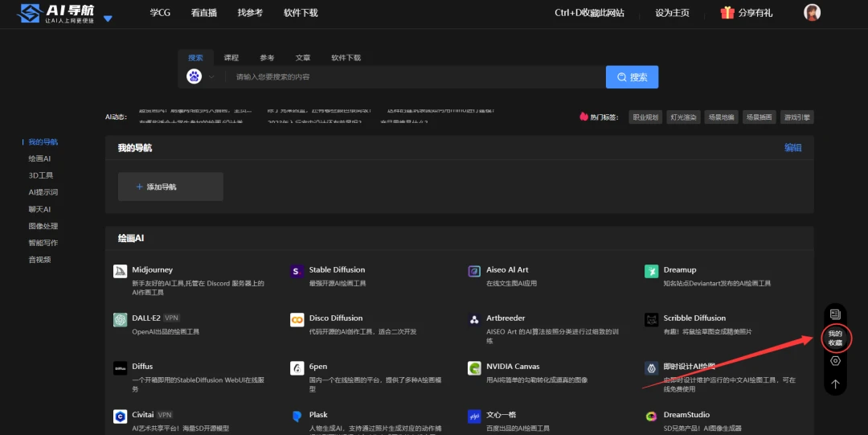Open 软件下载 in the top navigation

point(301,13)
